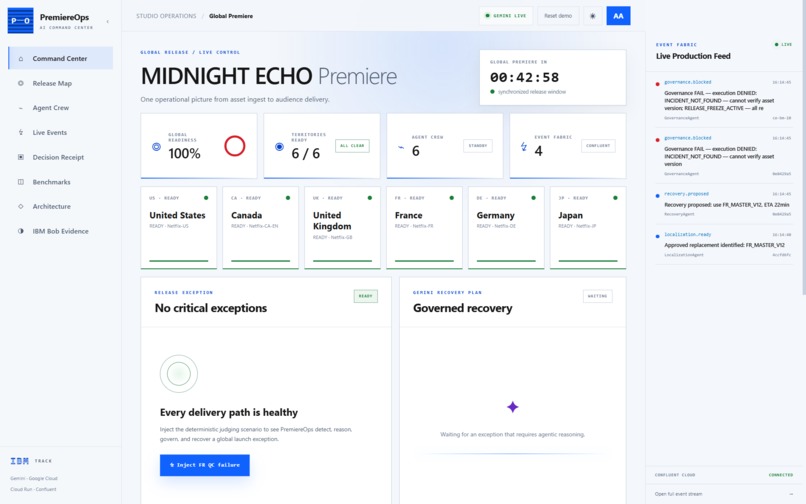Click the Decision Receipt icon
Screen dimensions: 806x504
[21, 157]
